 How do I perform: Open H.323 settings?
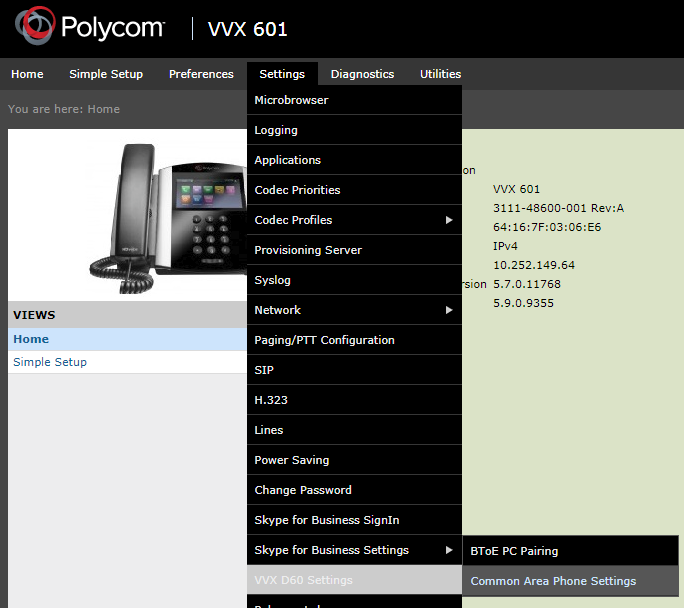pyautogui.click(x=354, y=400)
